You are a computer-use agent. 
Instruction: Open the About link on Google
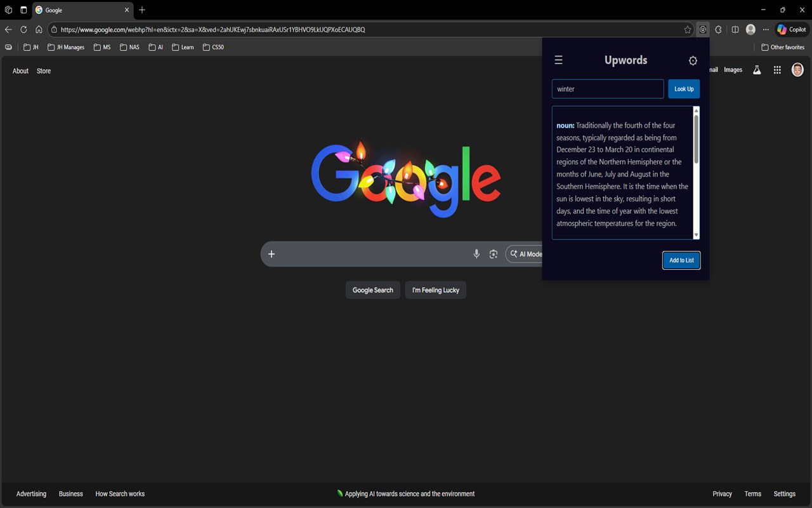coord(20,70)
